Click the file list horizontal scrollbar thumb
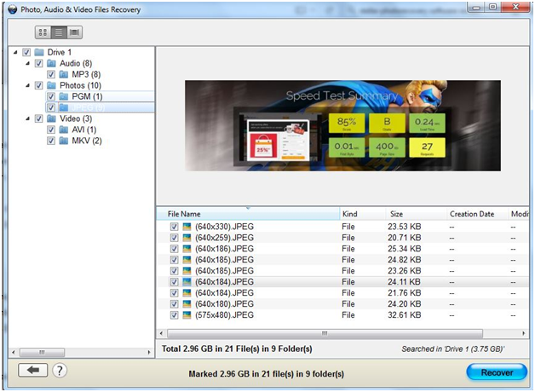This screenshot has height=392, width=535. pos(325,333)
